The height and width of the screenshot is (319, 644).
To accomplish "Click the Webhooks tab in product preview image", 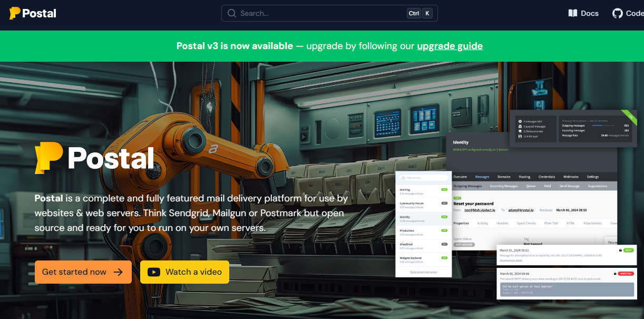I will click(571, 177).
